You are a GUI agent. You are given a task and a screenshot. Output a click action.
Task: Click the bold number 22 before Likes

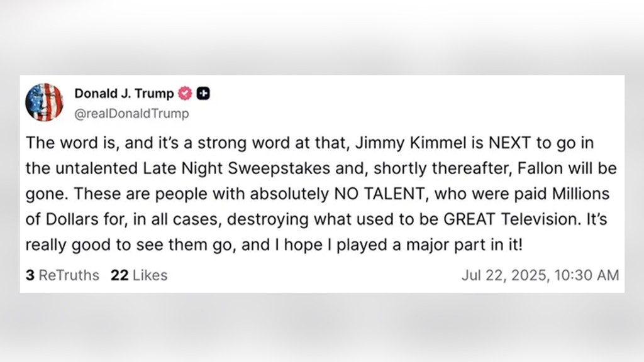[x=119, y=275]
